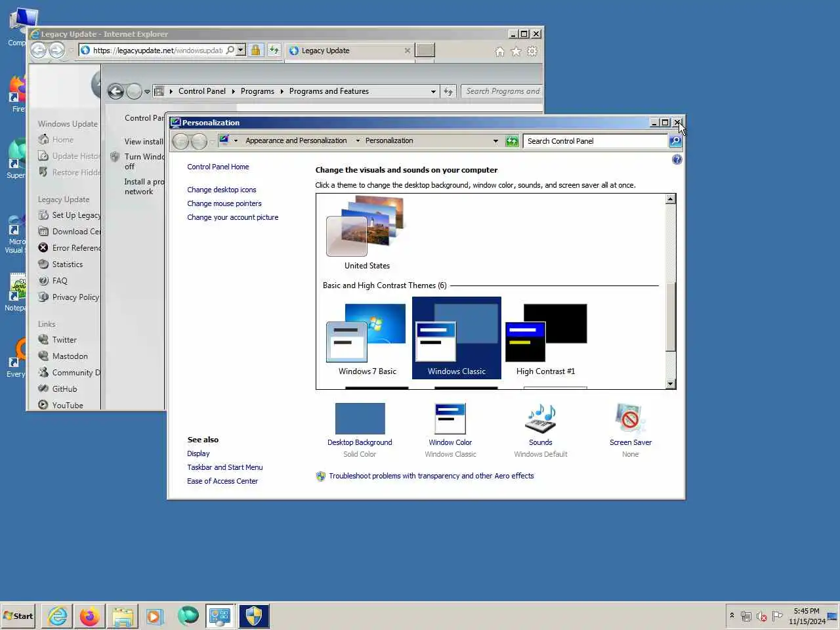Click Troubleshoot problems with transparency link
The height and width of the screenshot is (630, 840).
431,476
